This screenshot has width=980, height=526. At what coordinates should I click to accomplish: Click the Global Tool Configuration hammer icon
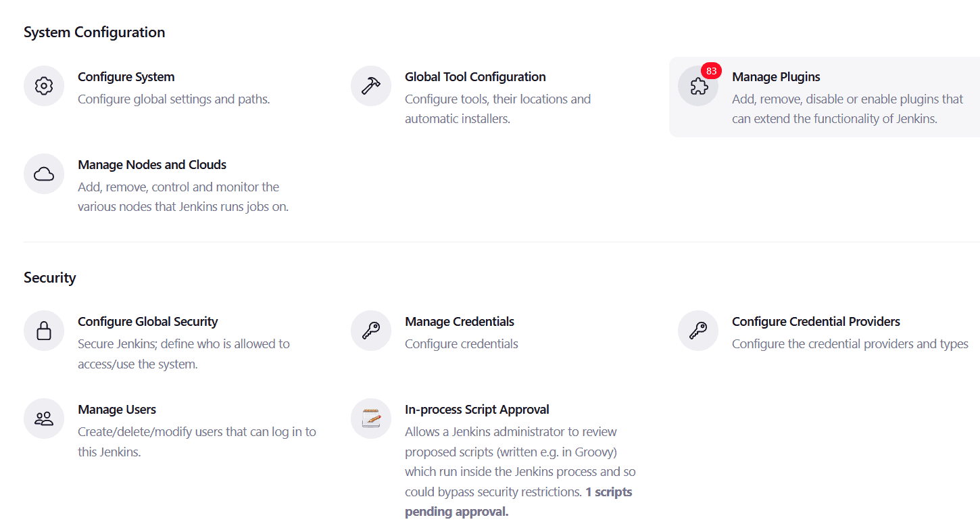[x=370, y=86]
